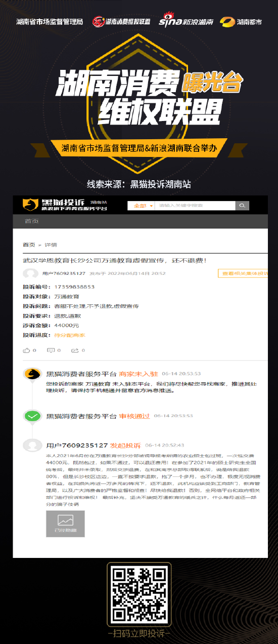This screenshot has height=644, width=278.
Task: Focus the 请输入关键字搜索 search box
Action: pos(195,206)
